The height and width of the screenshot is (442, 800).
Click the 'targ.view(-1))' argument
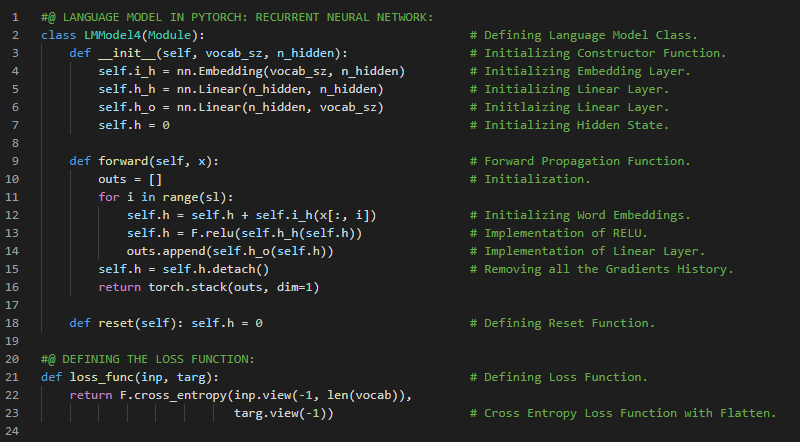284,413
